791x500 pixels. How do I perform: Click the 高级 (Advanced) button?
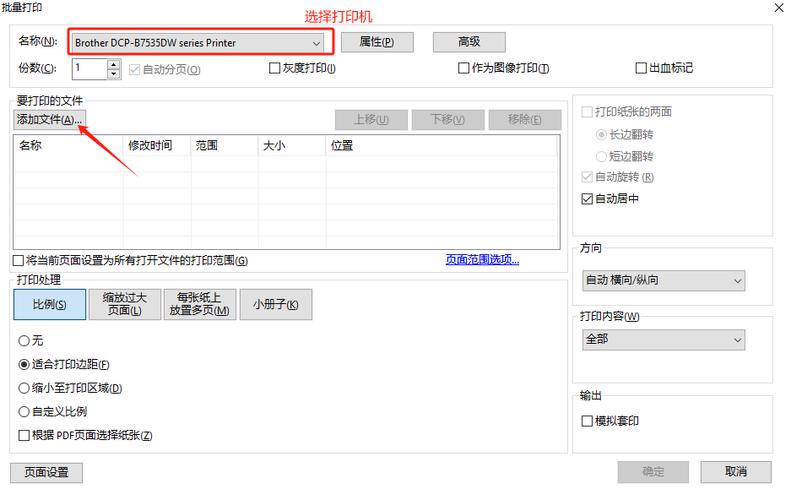point(469,42)
